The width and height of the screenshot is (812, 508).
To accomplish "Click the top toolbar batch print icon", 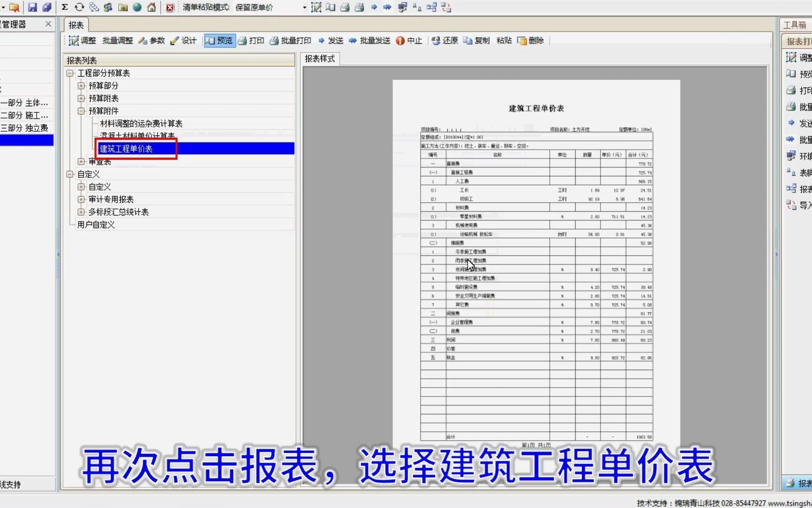I will (x=359, y=7).
